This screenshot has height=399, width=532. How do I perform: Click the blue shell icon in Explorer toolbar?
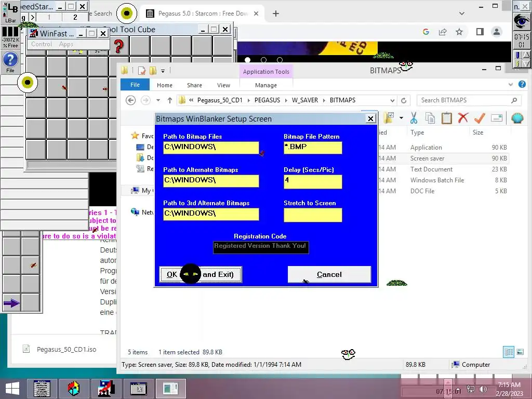point(517,118)
